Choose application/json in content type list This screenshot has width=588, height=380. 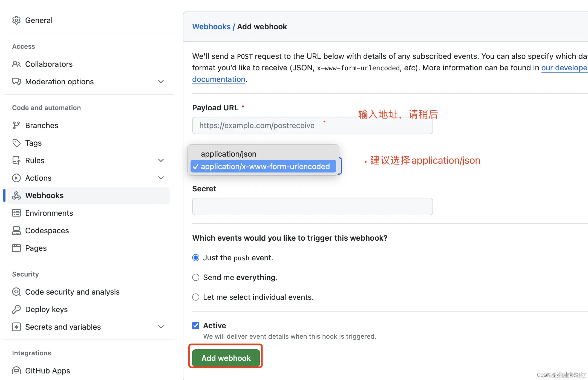click(x=229, y=154)
